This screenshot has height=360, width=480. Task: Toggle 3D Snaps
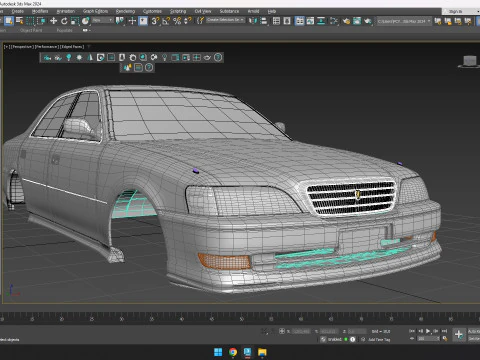[155, 21]
